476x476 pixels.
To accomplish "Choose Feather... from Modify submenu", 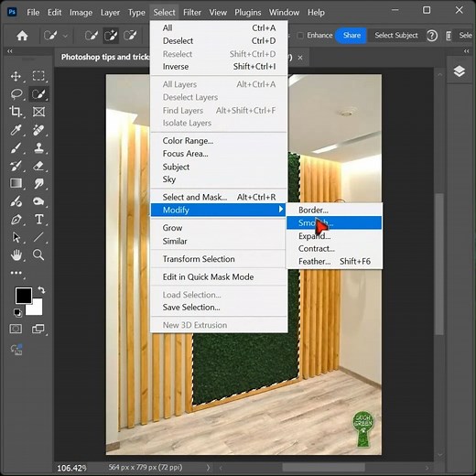I will pos(334,261).
